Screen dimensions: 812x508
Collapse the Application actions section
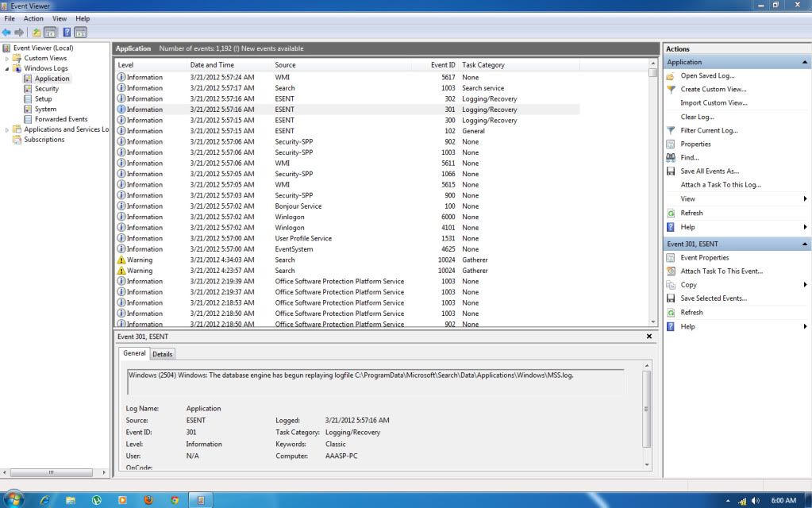point(805,62)
